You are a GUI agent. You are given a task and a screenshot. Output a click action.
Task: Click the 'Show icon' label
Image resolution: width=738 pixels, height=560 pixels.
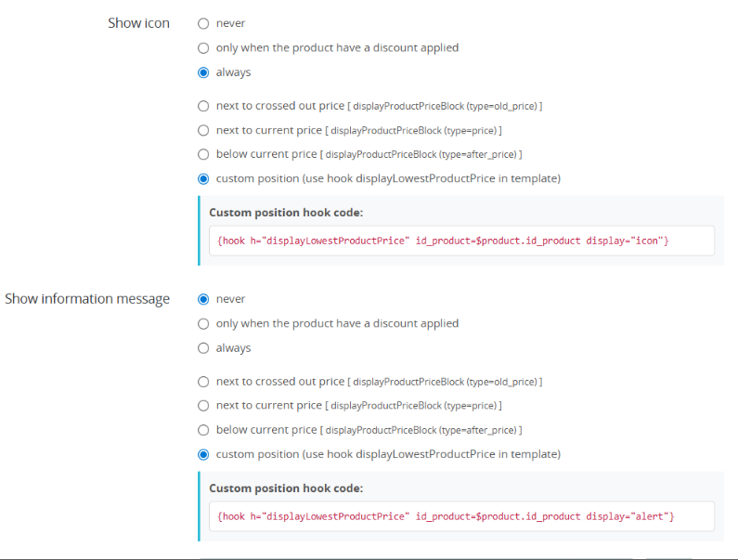pos(138,23)
